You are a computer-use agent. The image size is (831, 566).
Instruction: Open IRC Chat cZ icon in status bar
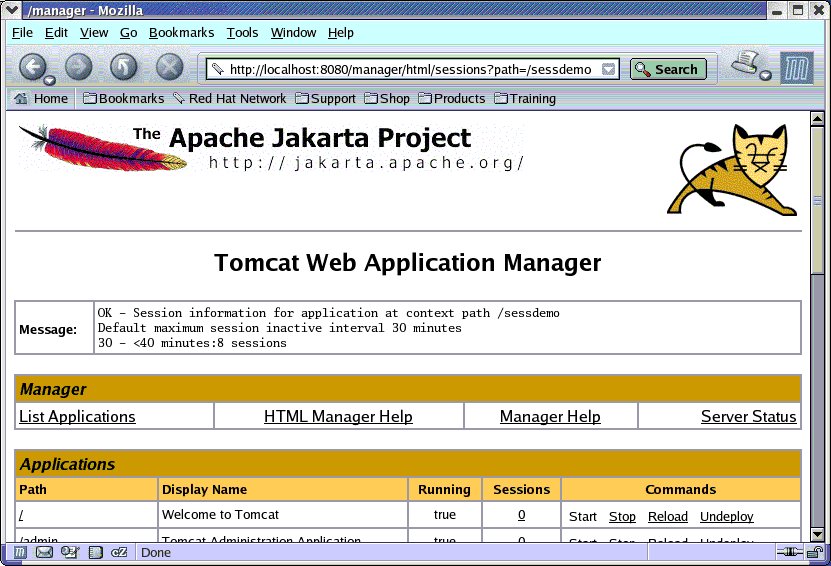(119, 553)
